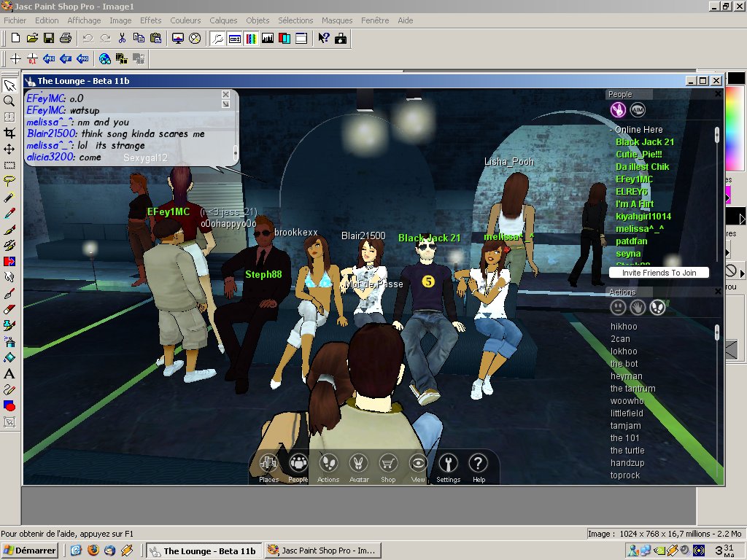Select 'Da illest Chik' in Online Here list
This screenshot has height=560, width=747.
pos(642,167)
